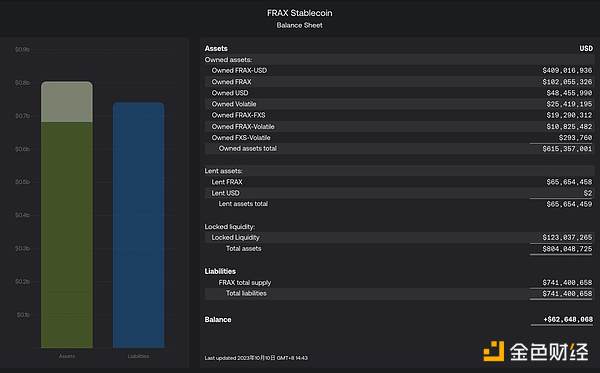This screenshot has width=600, height=373.
Task: Select the Owned FRAX-USD row
Action: (399, 70)
